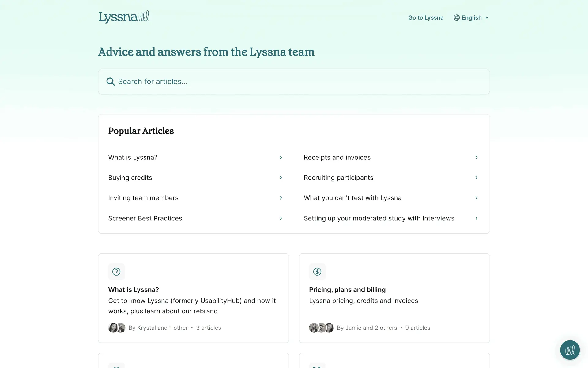Viewport: 588px width, 368px height.
Task: Click Jamie's author avatar group
Action: (321, 328)
